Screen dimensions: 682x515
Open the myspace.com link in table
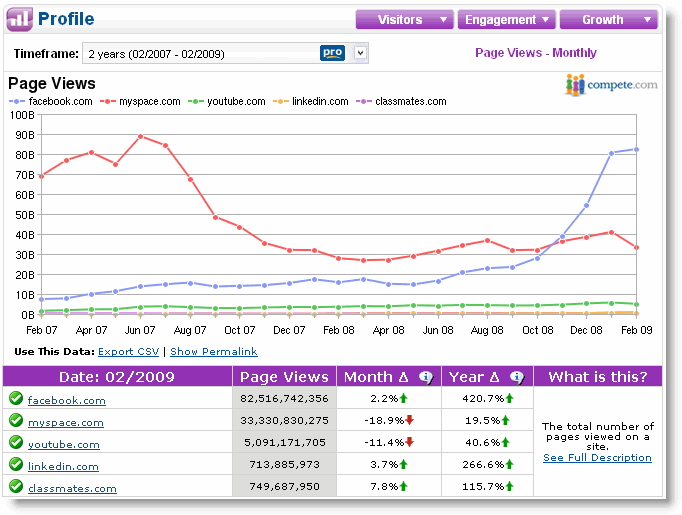coord(66,422)
